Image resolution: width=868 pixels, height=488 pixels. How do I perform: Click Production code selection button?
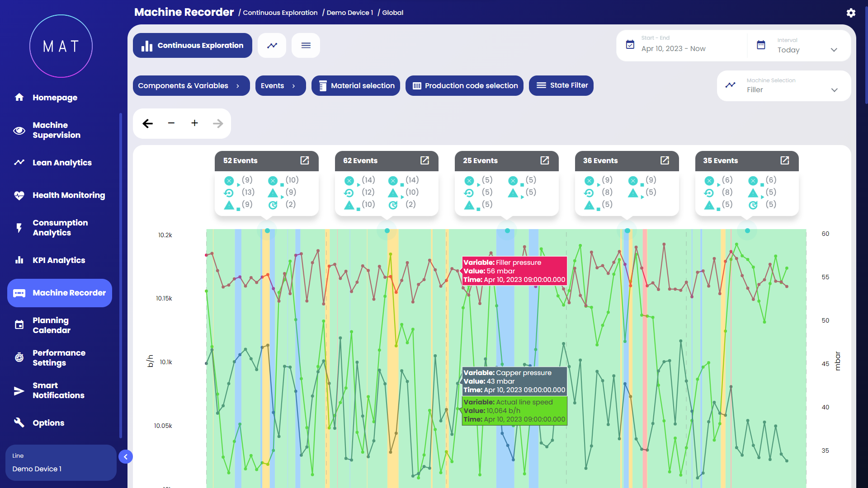coord(464,86)
